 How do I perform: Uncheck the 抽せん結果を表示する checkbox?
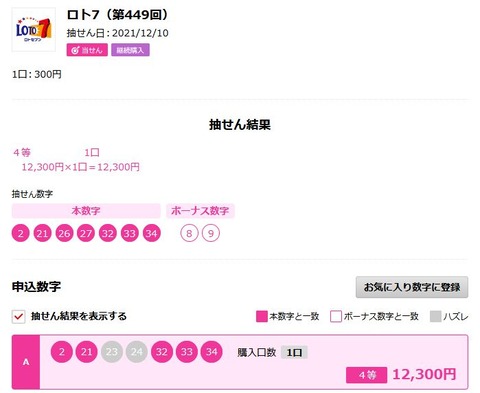point(19,316)
